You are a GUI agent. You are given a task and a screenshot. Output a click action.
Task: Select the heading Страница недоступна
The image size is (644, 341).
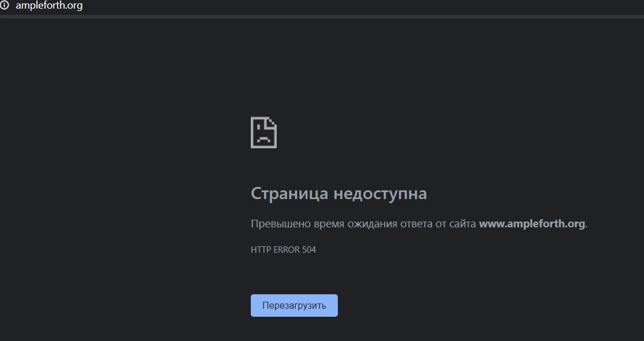pos(339,193)
